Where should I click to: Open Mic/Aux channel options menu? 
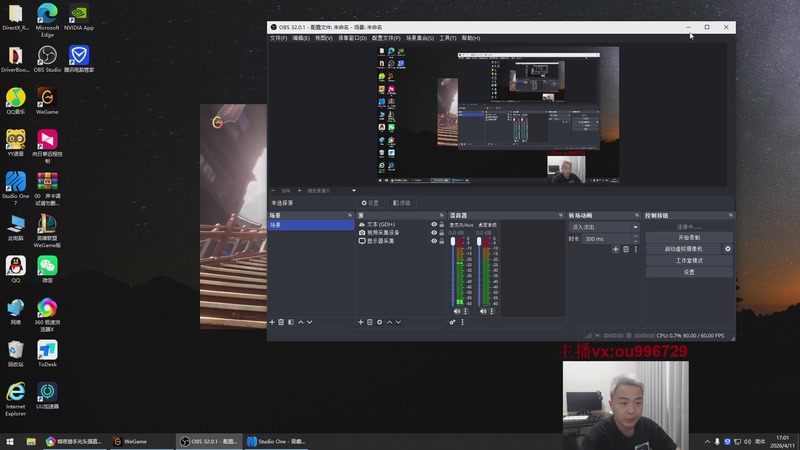pos(465,311)
